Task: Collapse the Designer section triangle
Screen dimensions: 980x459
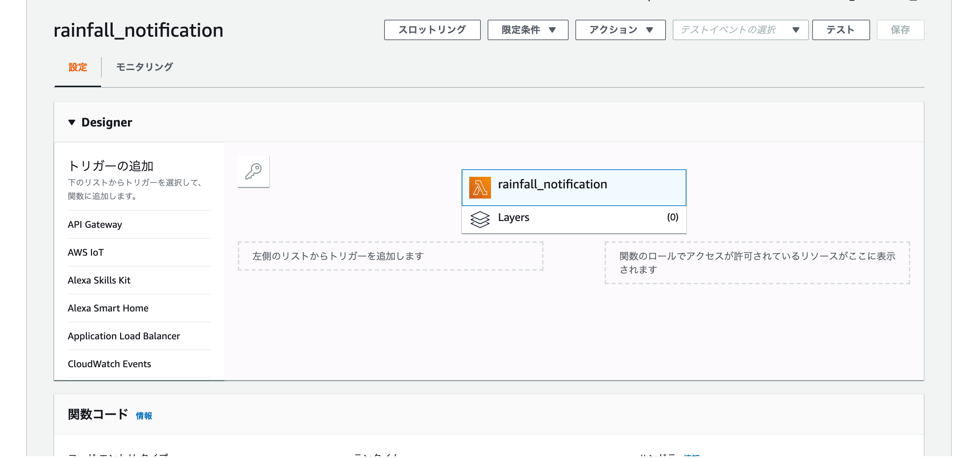Action: click(71, 122)
